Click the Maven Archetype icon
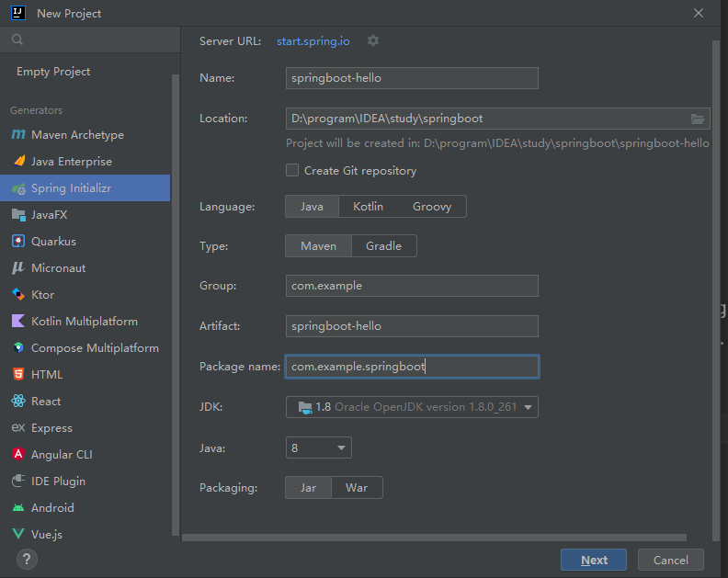Screen dimensions: 728x578 pyautogui.click(x=18, y=135)
